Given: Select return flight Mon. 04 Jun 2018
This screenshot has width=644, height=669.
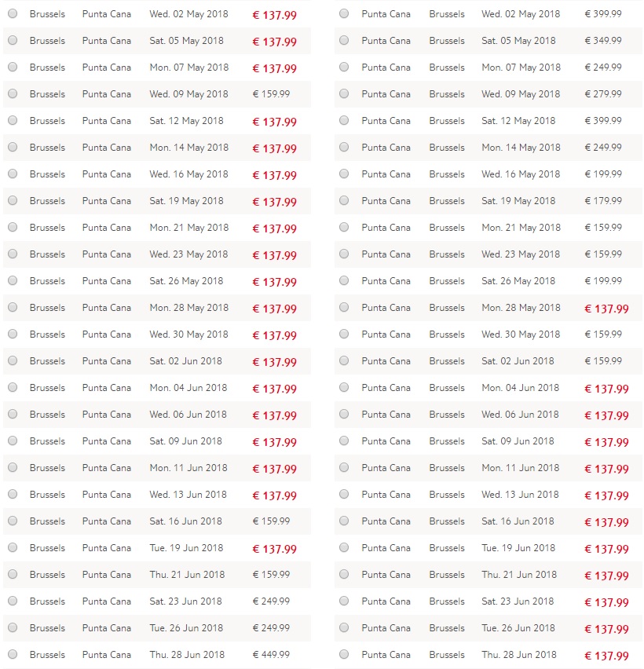Looking at the screenshot, I should point(344,387).
